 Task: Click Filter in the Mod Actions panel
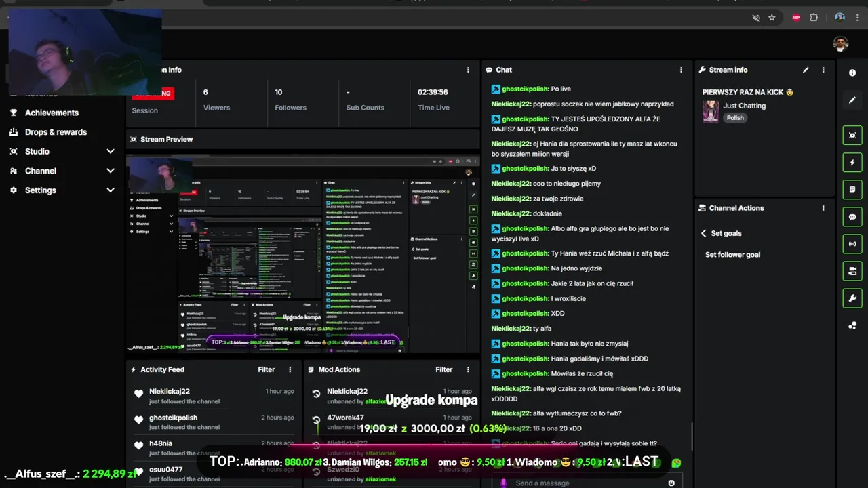[x=443, y=369]
